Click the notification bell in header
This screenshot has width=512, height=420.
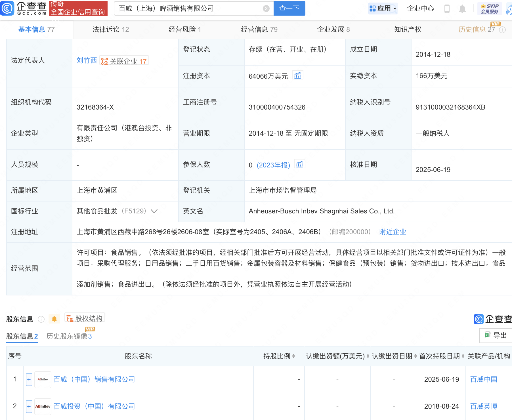(462, 9)
